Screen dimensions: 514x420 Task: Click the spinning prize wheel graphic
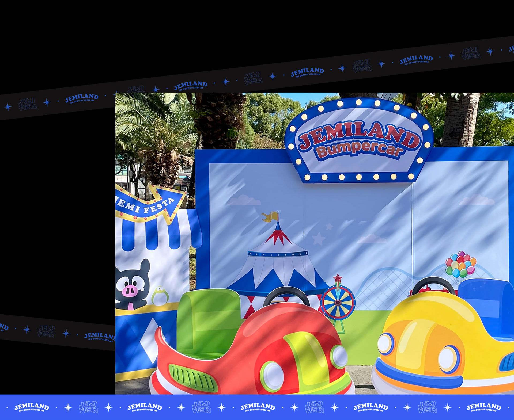(338, 303)
